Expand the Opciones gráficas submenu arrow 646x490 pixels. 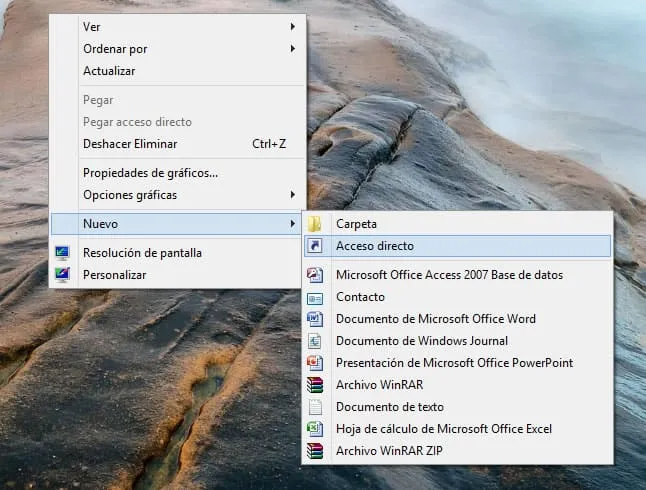point(293,195)
